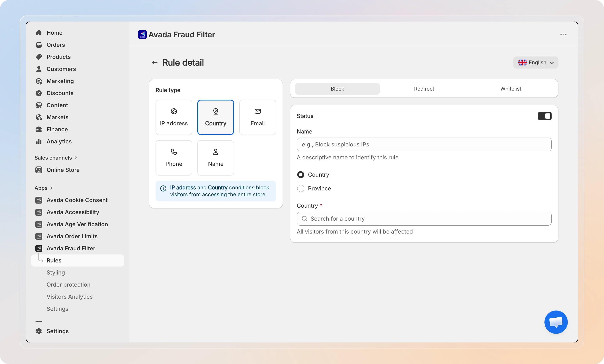Viewport: 604px width, 364px height.
Task: Click the Search for a country field
Action: [424, 219]
